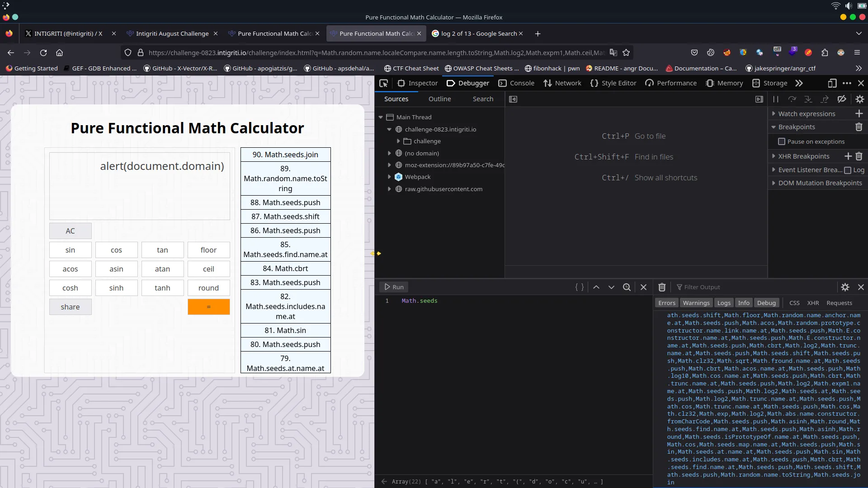
Task: Toggle the Log filter button
Action: click(x=724, y=303)
